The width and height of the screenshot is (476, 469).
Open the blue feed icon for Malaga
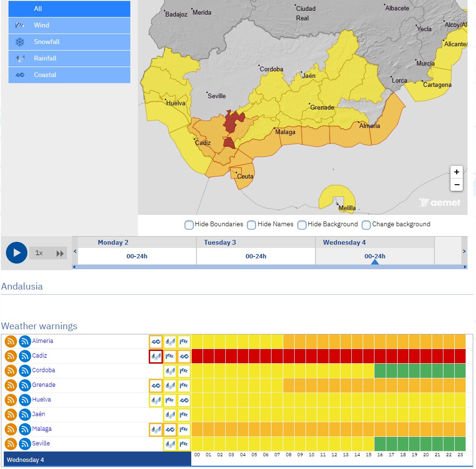(x=25, y=429)
